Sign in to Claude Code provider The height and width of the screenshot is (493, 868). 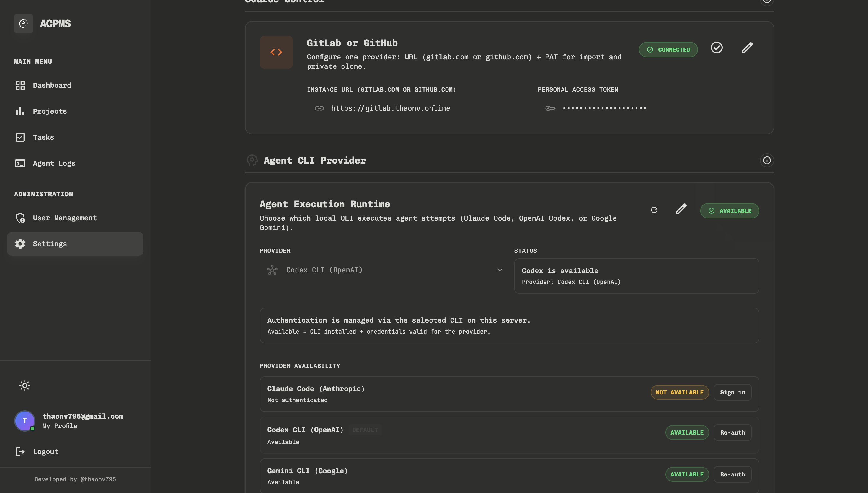coord(732,392)
